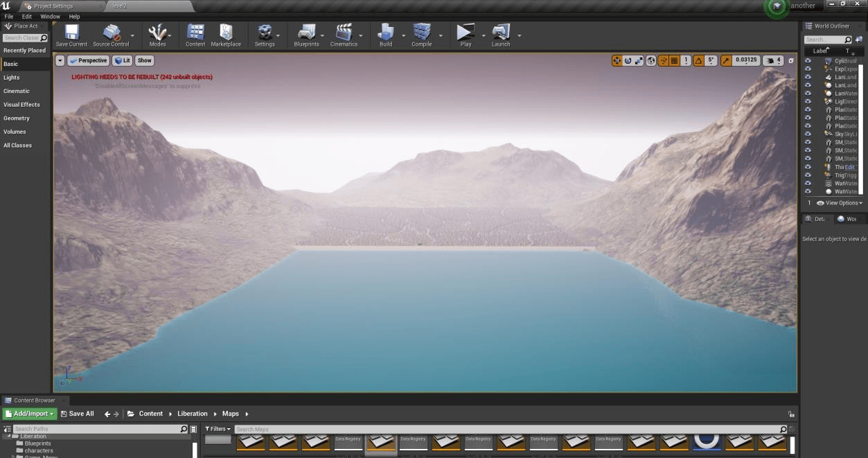This screenshot has width=868, height=458.
Task: Adjust camera speed setting showing 4
Action: click(x=773, y=60)
